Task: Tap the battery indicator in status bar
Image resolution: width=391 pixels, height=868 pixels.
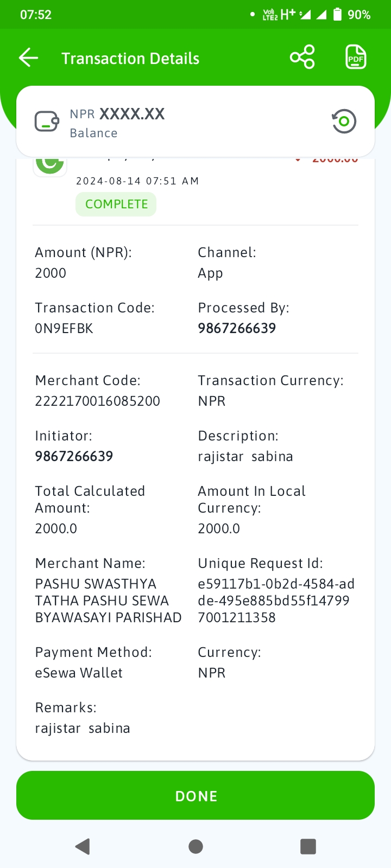Action: click(337, 14)
